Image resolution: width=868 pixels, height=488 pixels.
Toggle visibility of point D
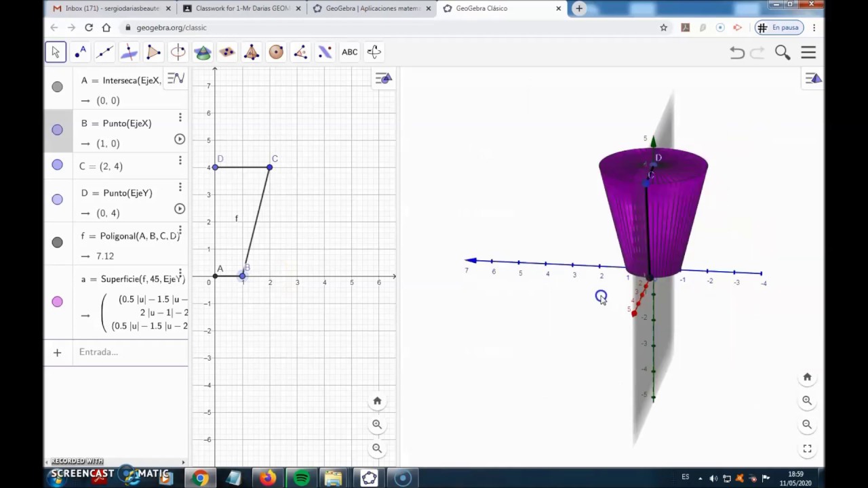(57, 199)
